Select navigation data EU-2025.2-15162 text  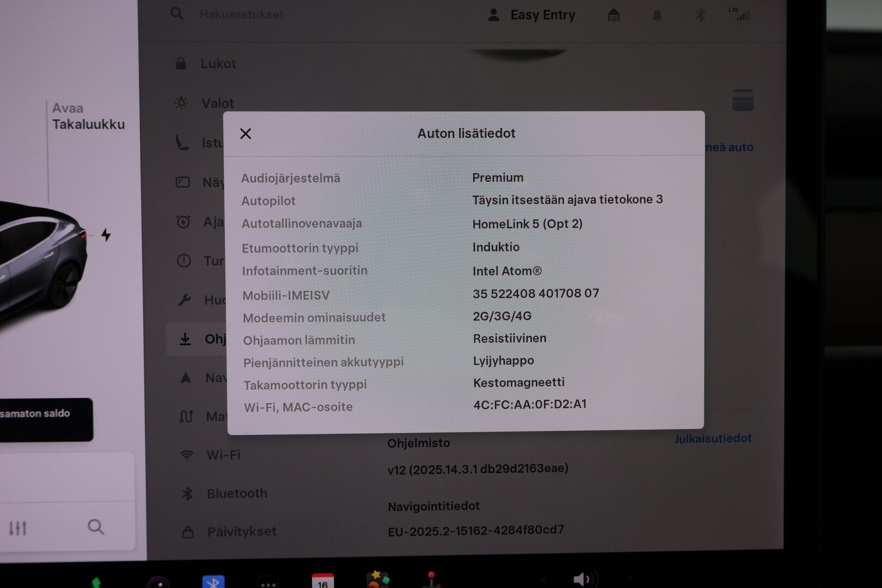tap(475, 530)
